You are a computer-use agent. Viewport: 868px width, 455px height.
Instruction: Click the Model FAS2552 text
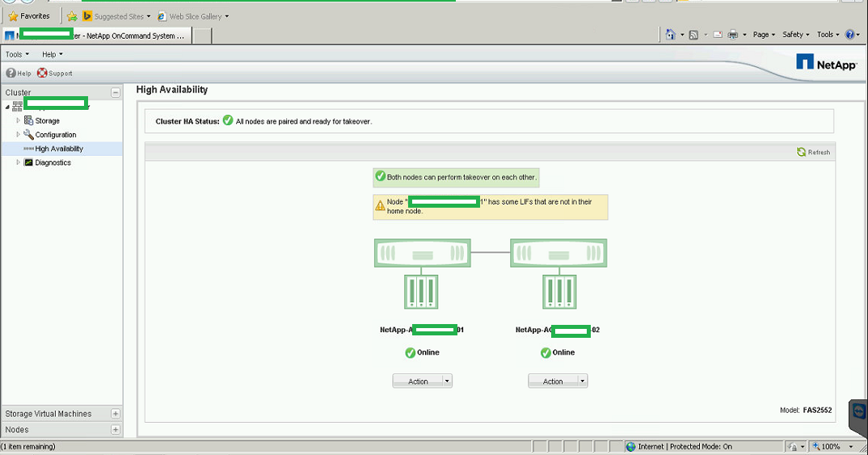click(806, 411)
